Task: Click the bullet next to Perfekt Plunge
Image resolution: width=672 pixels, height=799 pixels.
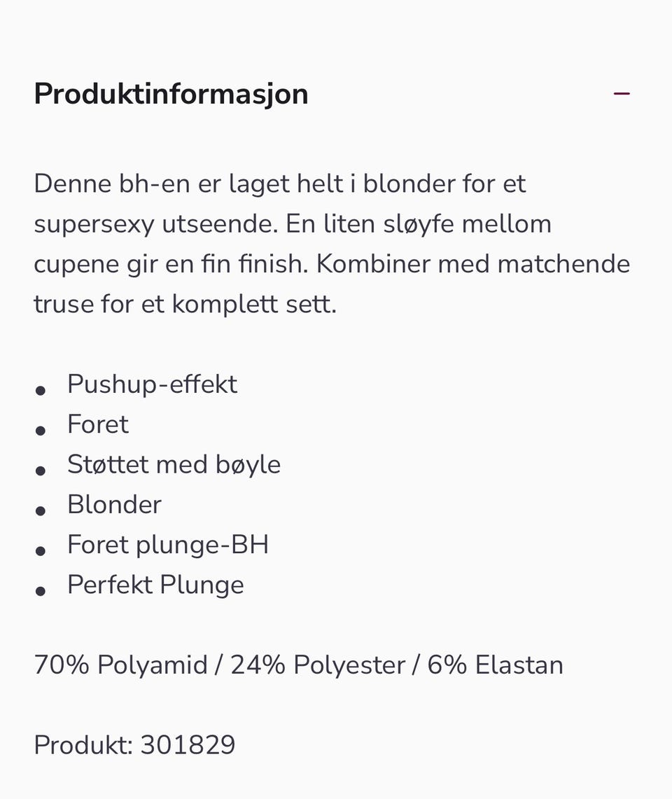Action: [42, 590]
